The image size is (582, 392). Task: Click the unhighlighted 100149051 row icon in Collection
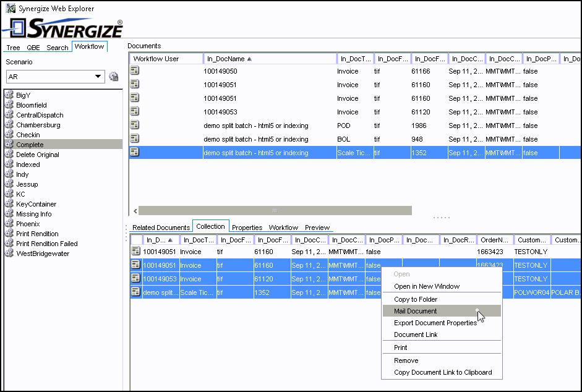[x=136, y=251]
